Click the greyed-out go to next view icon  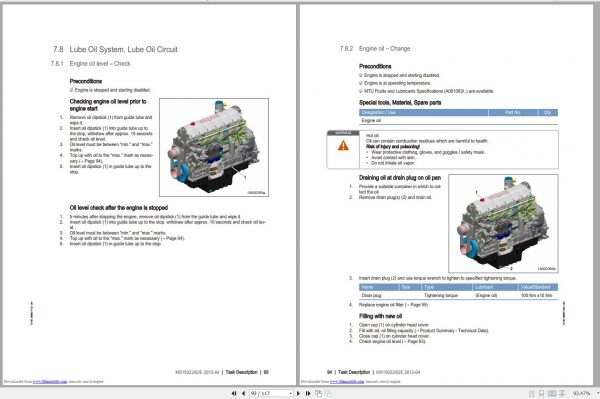point(328,393)
